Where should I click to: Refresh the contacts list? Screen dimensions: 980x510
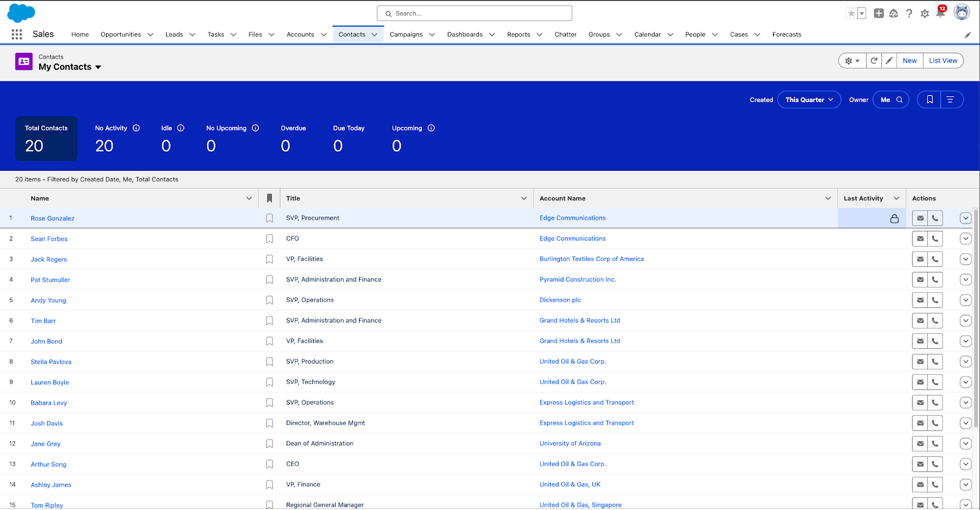(x=874, y=61)
